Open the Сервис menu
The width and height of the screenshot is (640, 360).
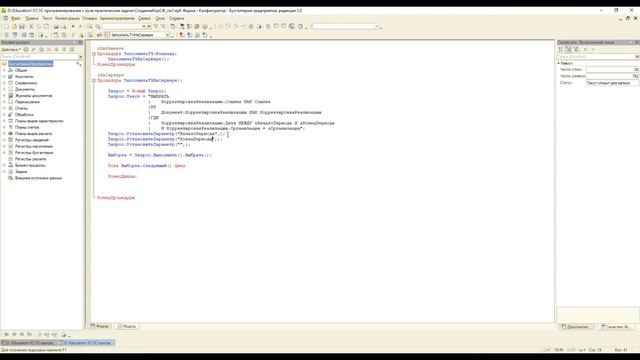pos(144,18)
